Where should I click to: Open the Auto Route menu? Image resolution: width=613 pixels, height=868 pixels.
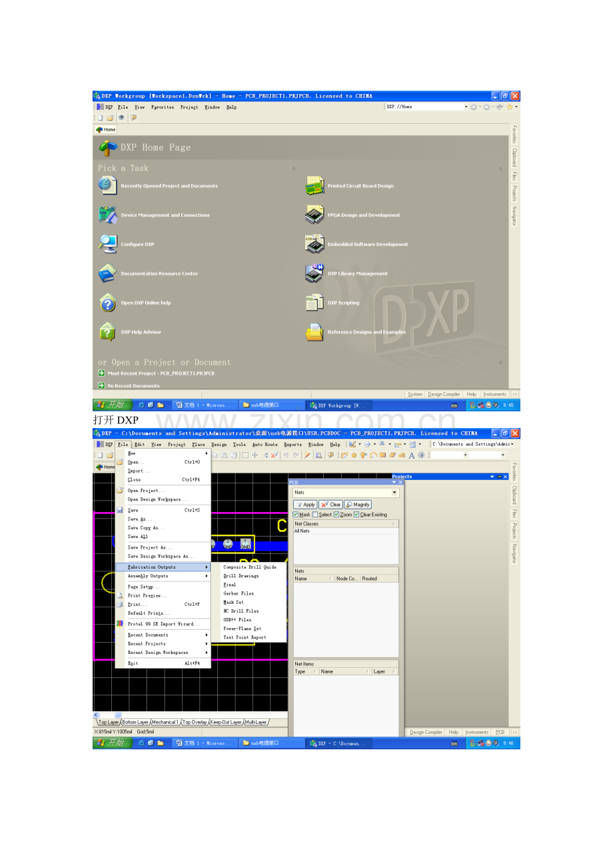tap(265, 444)
